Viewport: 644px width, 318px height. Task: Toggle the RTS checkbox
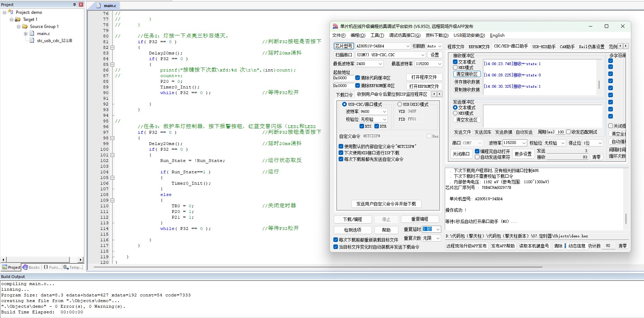click(x=362, y=126)
